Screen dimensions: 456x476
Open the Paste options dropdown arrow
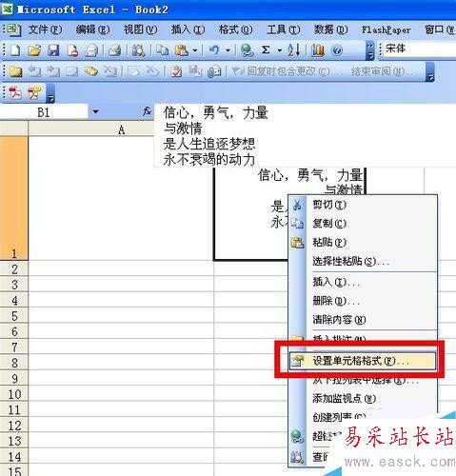pyautogui.click(x=195, y=50)
